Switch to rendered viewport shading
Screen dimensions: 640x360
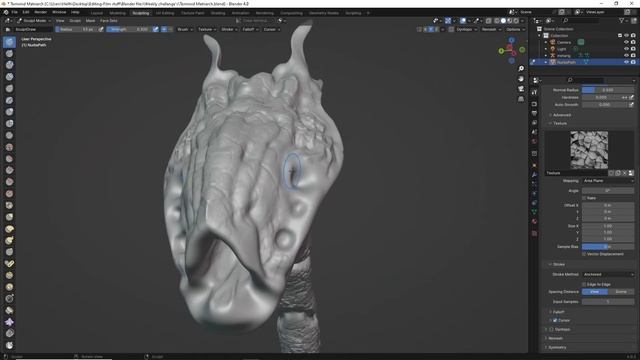516,20
